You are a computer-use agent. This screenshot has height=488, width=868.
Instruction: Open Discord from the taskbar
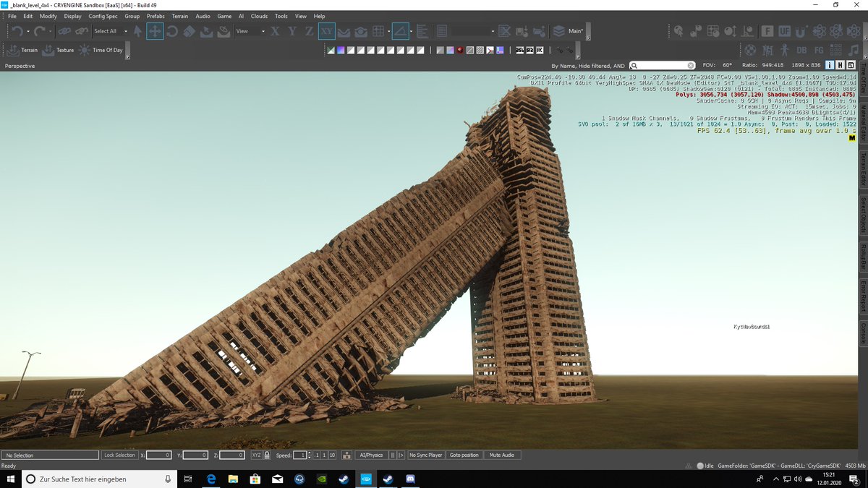click(x=409, y=479)
